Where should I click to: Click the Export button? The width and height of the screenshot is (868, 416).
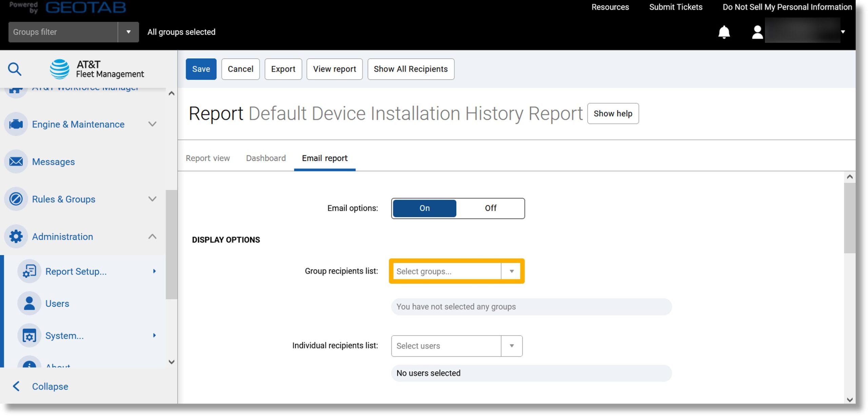(x=283, y=69)
